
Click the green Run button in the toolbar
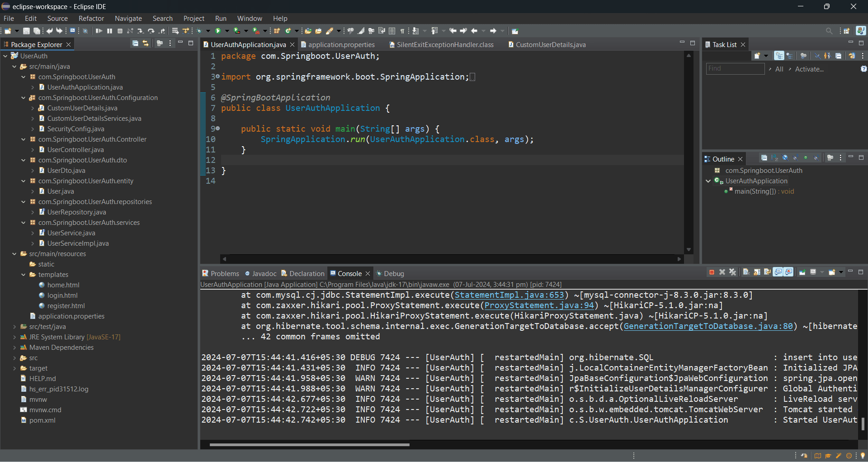click(218, 31)
